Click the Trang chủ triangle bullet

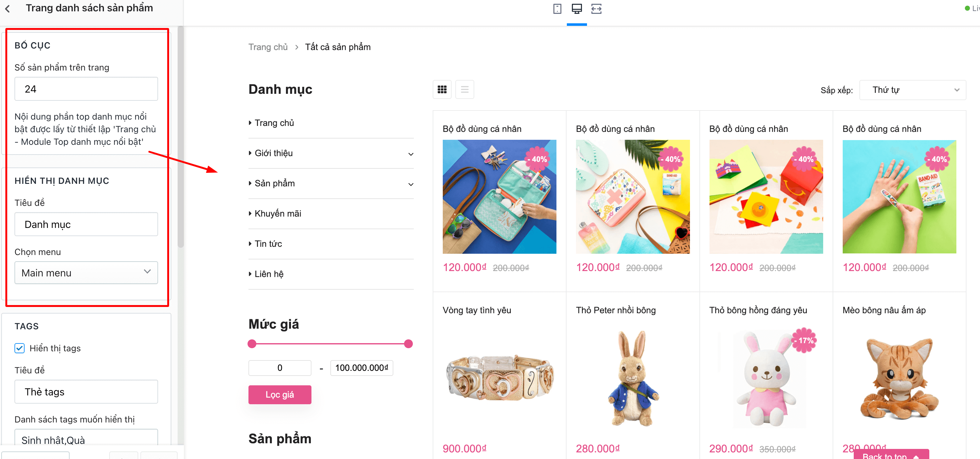250,123
